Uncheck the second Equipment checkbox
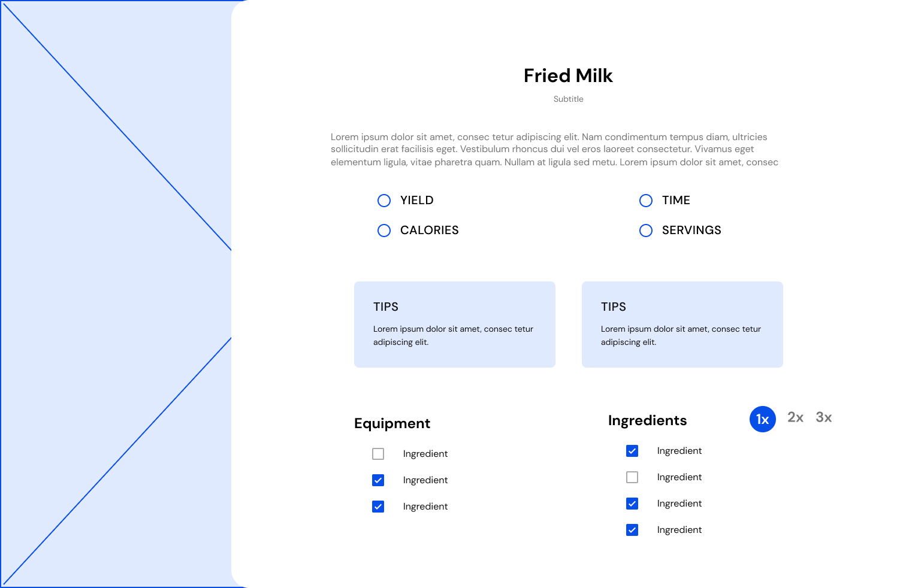 (x=378, y=480)
